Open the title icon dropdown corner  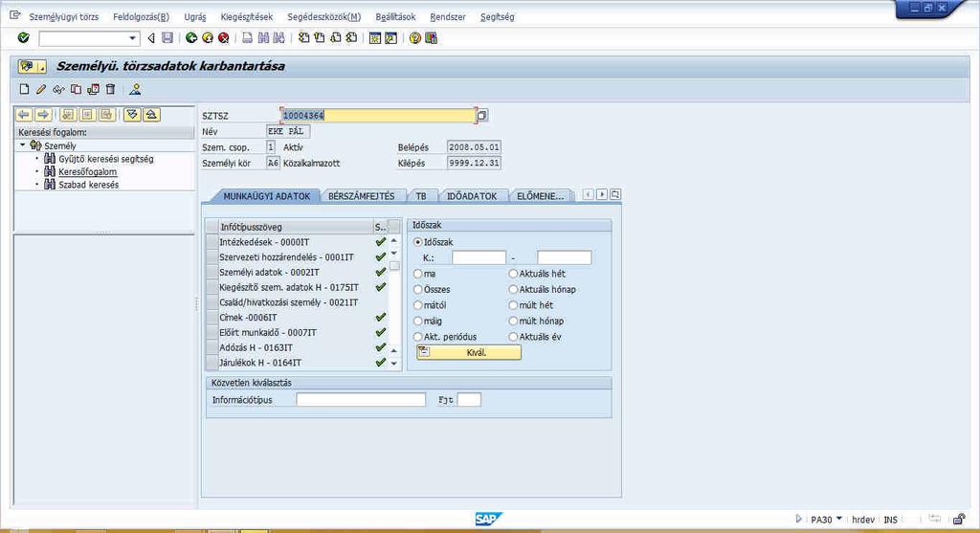(41, 67)
